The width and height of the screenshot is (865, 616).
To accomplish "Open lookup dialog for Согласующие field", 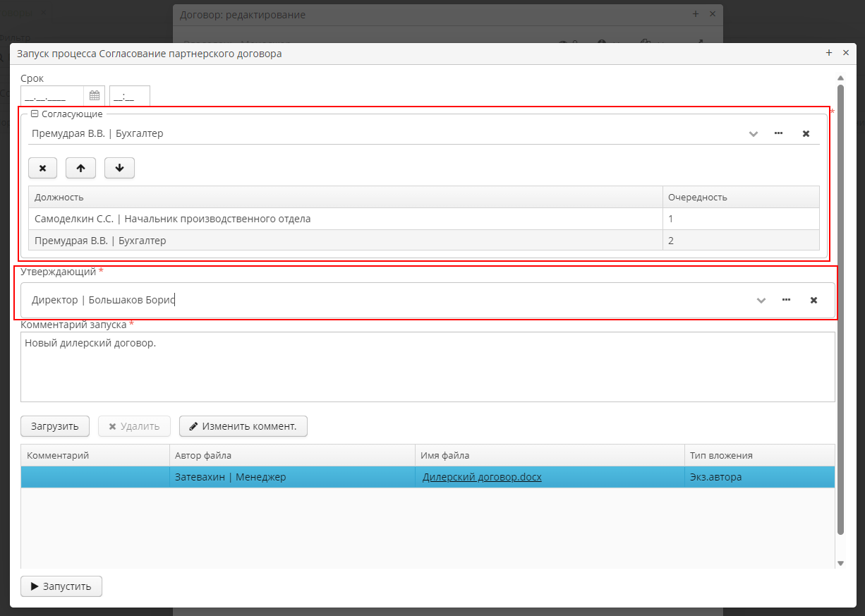I will click(778, 133).
